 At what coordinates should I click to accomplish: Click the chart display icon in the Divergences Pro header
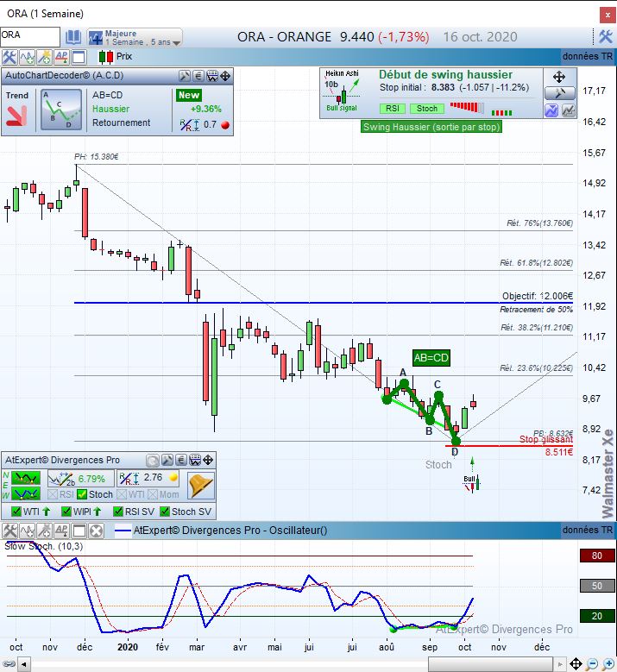click(195, 461)
